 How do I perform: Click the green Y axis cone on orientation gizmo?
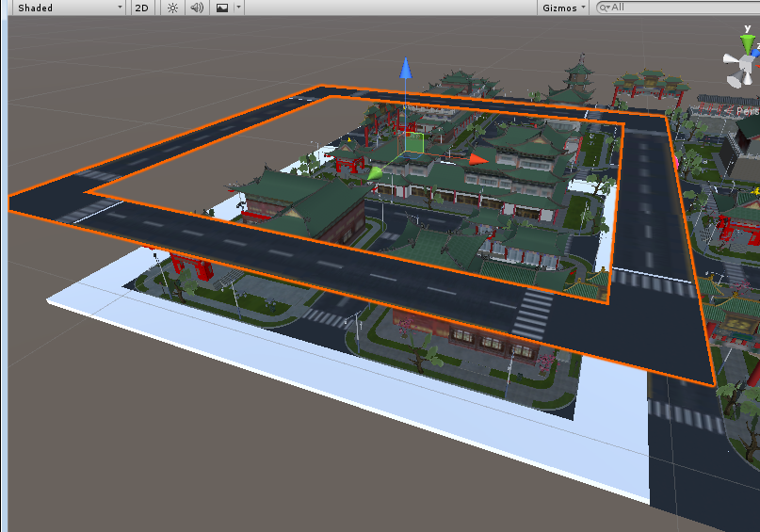747,43
